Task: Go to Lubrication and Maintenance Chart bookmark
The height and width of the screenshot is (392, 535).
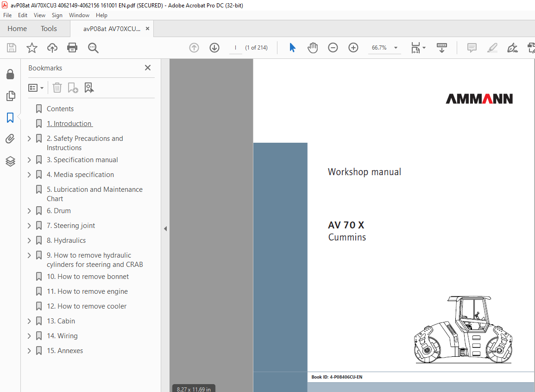Action: (94, 194)
